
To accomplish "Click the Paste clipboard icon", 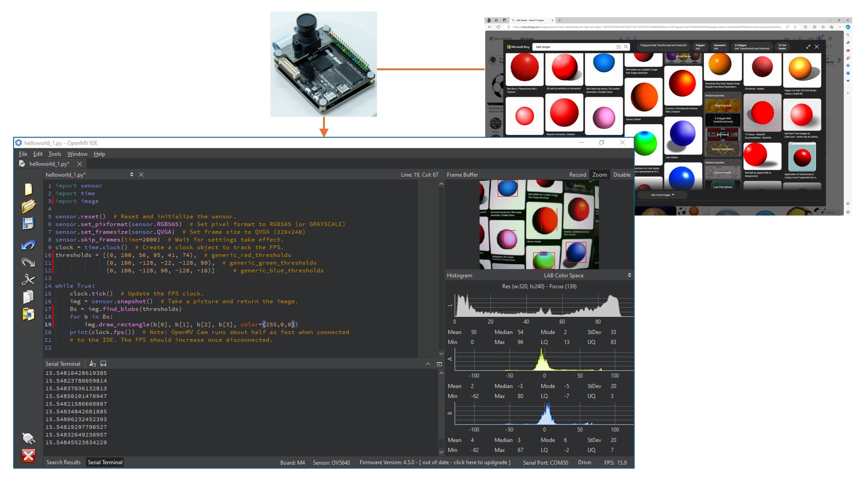I will pyautogui.click(x=28, y=314).
